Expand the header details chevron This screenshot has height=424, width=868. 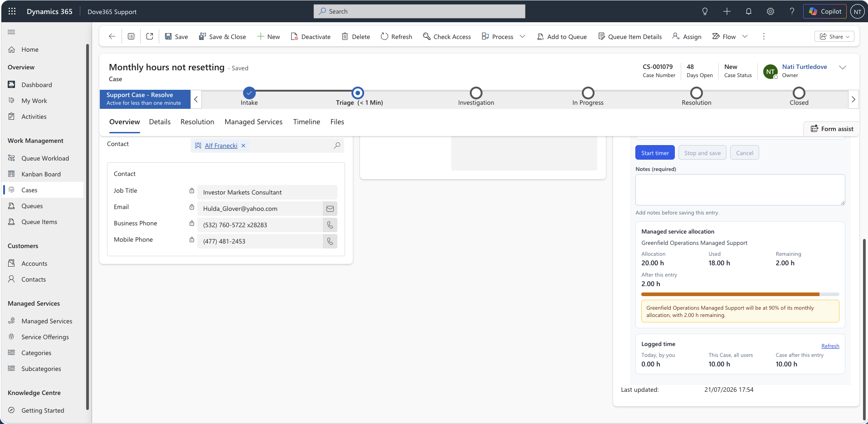point(843,68)
